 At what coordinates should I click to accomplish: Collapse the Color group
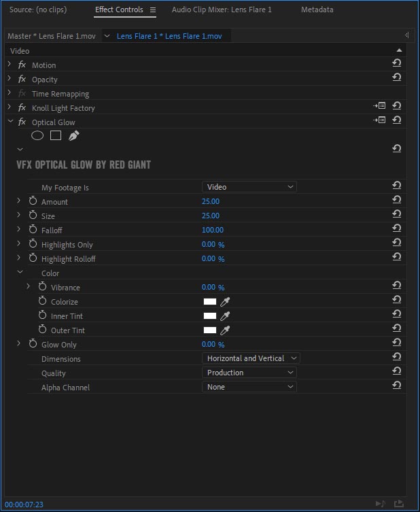[x=20, y=272]
